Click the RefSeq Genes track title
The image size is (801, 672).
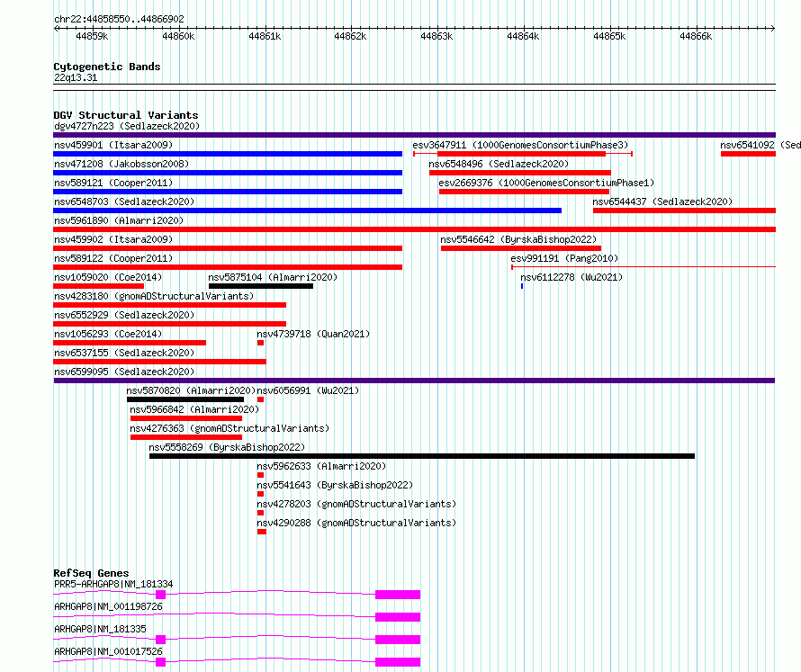pyautogui.click(x=91, y=573)
